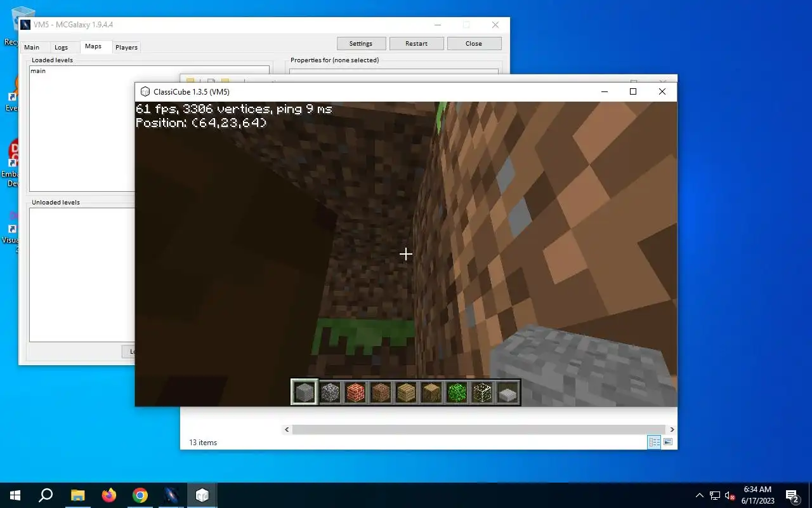Viewport: 812px width, 508px height.
Task: Click the 'Position: (64,23,64)' text in game
Action: tap(201, 123)
